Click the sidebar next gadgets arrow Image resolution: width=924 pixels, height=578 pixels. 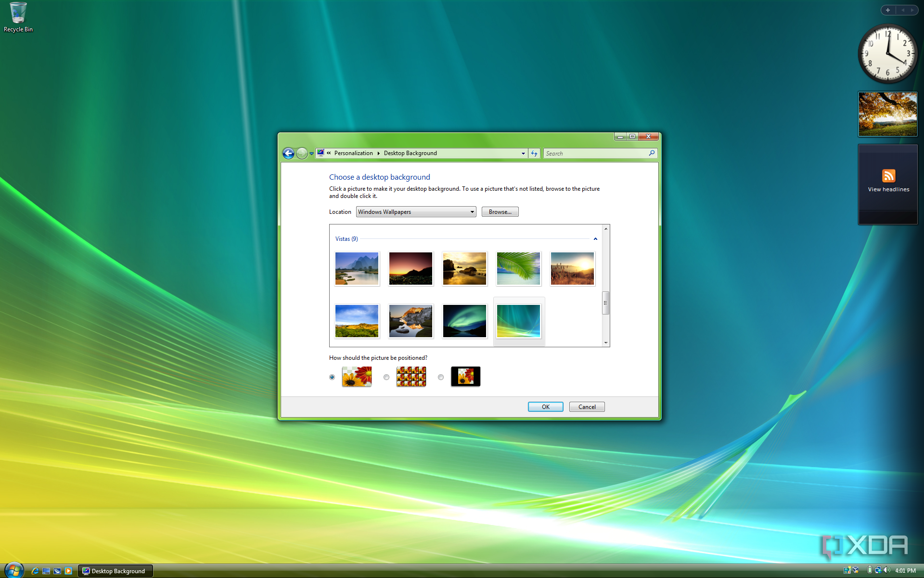click(912, 10)
